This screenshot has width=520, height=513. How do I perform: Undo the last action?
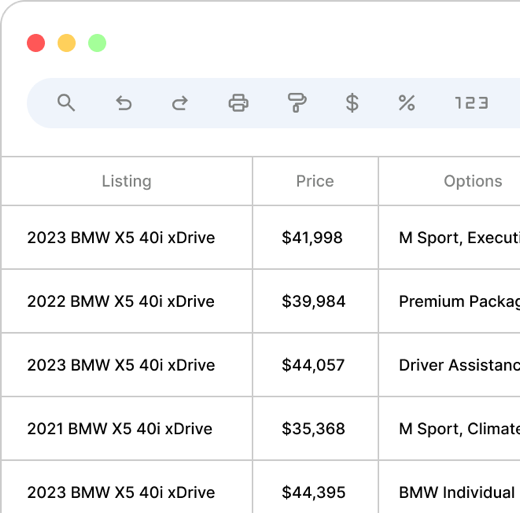point(124,103)
